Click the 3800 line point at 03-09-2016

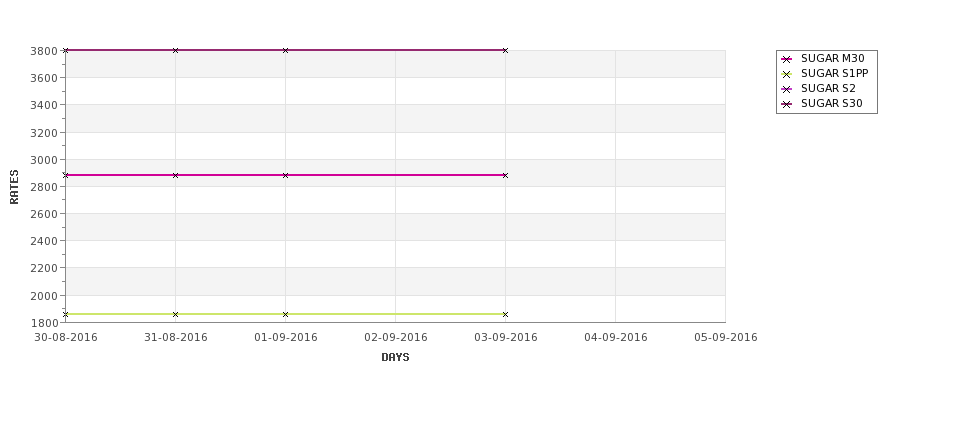click(x=506, y=50)
